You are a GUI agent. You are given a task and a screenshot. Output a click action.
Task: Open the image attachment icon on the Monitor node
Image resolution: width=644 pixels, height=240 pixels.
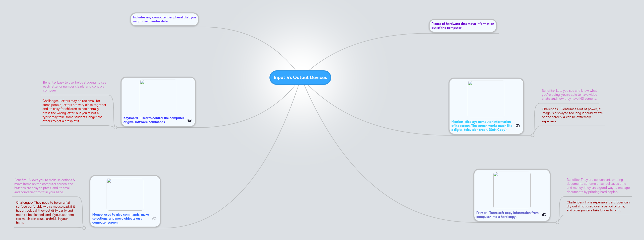coord(518,126)
